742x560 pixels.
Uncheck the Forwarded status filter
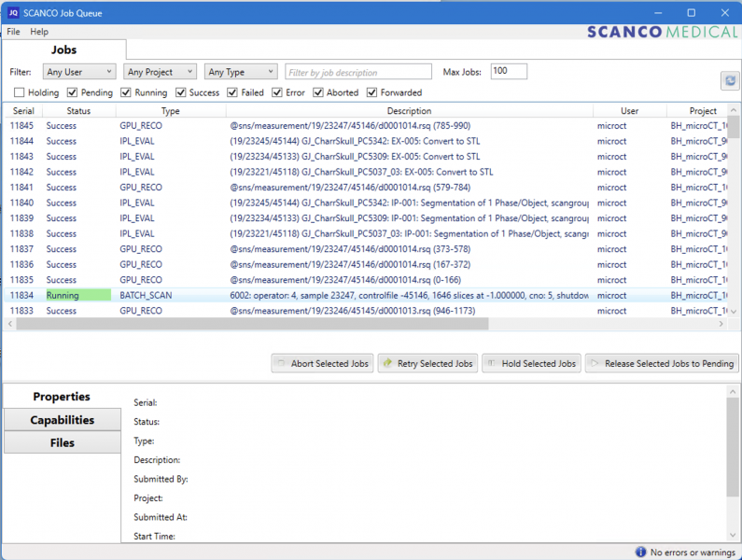[x=372, y=92]
